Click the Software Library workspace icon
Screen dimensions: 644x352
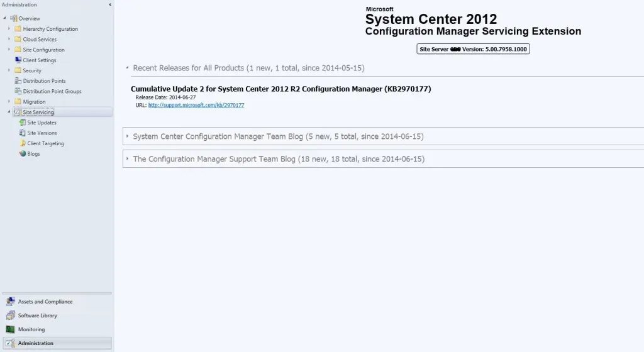coord(10,316)
